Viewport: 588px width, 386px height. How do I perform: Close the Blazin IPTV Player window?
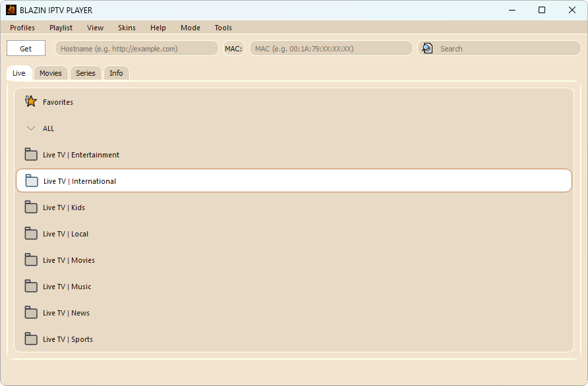(x=572, y=10)
